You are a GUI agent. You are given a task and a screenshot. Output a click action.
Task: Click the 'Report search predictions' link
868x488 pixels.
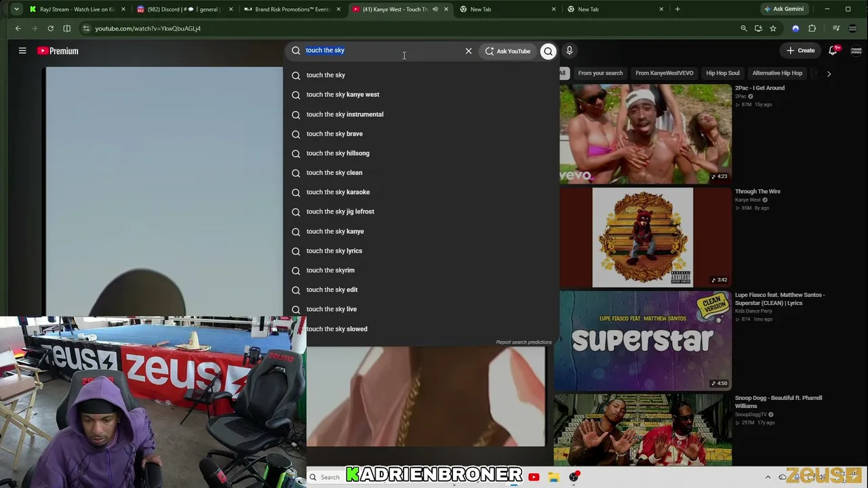524,342
